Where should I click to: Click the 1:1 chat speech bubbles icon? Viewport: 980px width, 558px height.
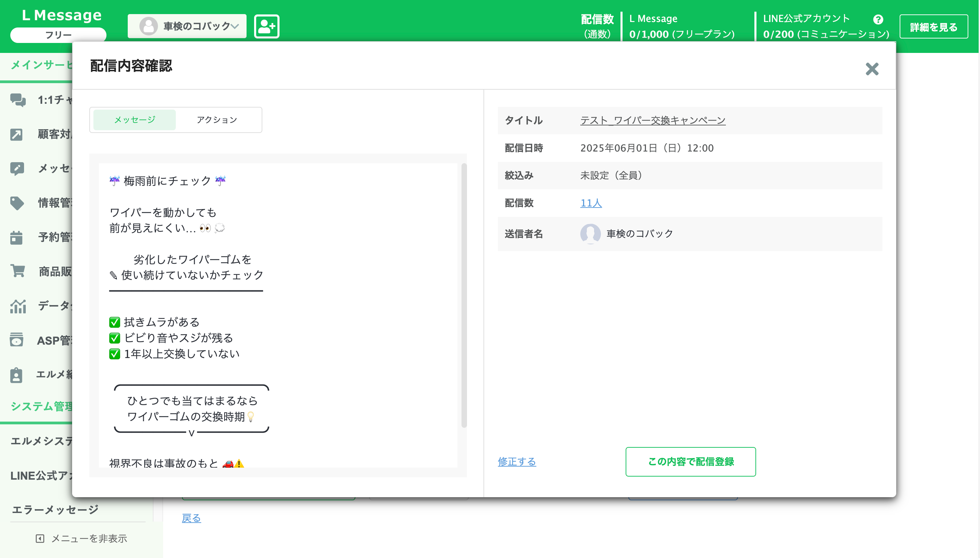[x=18, y=100]
